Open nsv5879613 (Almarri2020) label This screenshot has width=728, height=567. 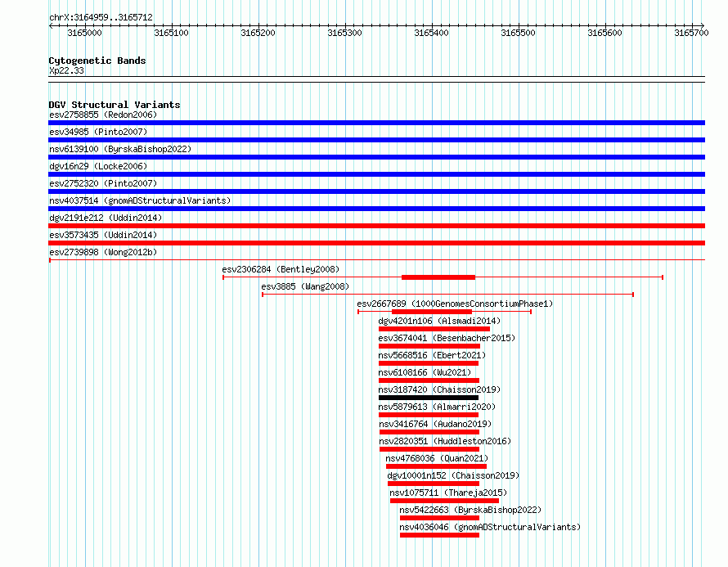click(x=437, y=407)
